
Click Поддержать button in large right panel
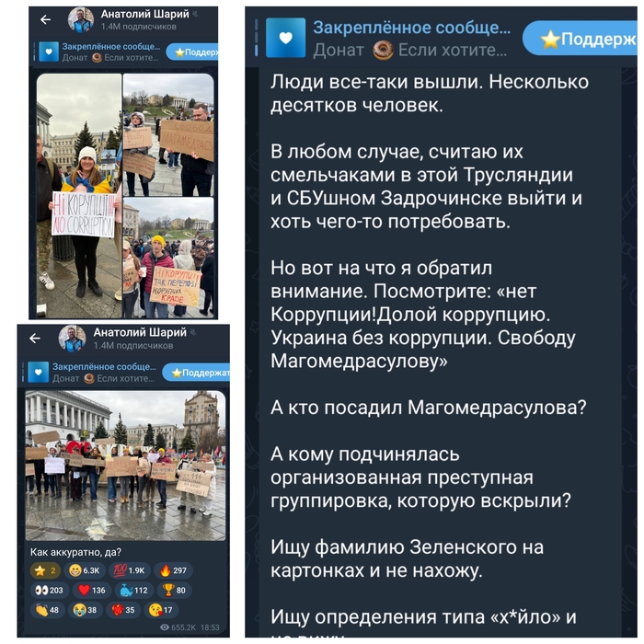pyautogui.click(x=580, y=39)
